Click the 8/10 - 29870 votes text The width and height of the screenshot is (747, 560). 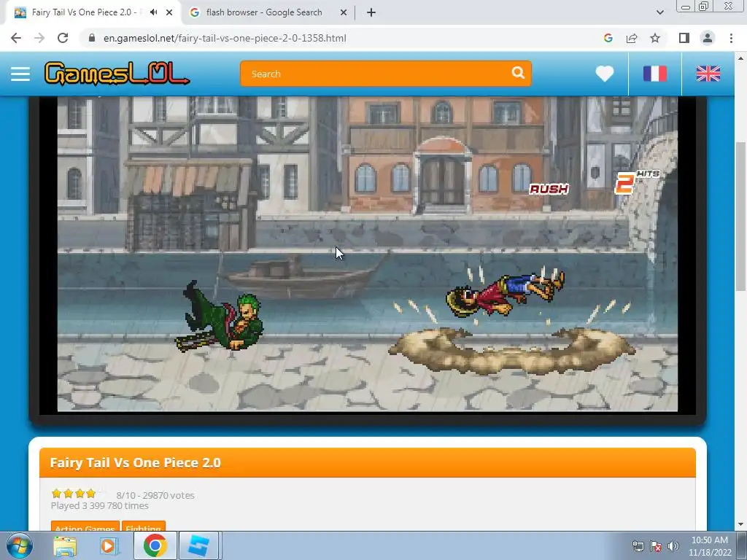[x=155, y=495]
